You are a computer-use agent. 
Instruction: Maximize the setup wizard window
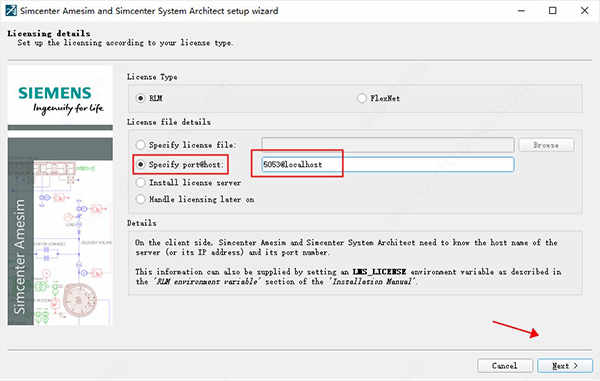553,11
